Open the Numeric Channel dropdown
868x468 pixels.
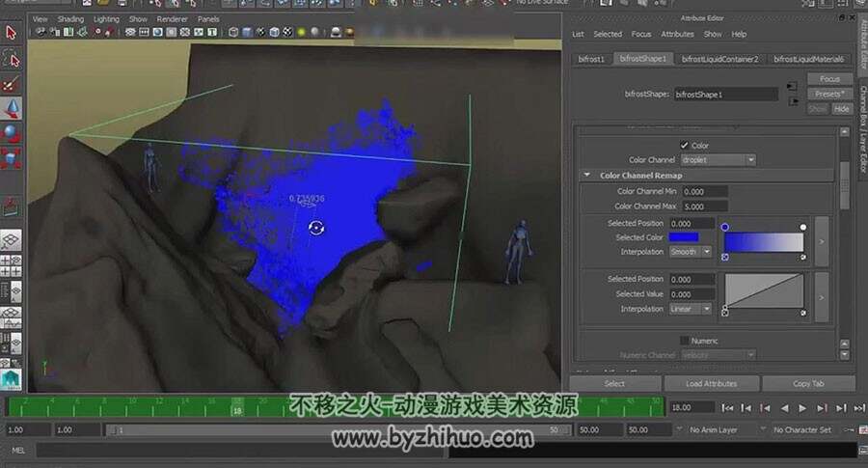pyautogui.click(x=718, y=355)
